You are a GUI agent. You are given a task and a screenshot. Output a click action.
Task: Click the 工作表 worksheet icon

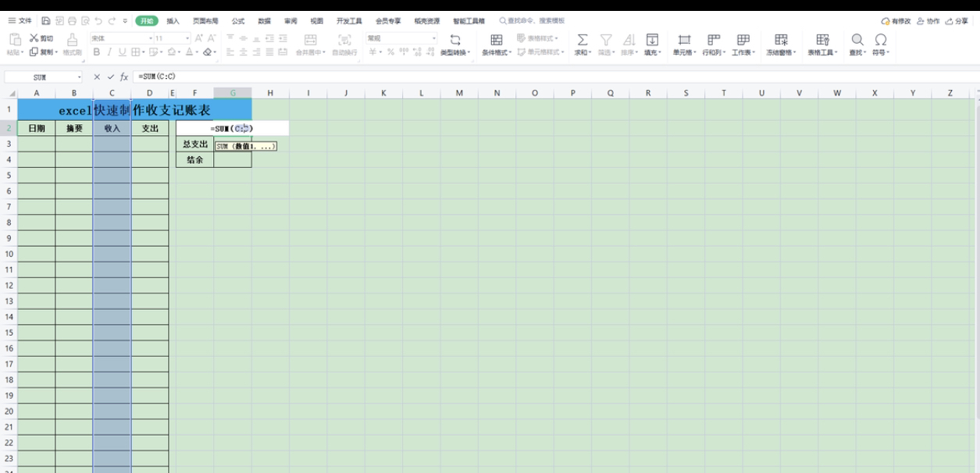743,39
